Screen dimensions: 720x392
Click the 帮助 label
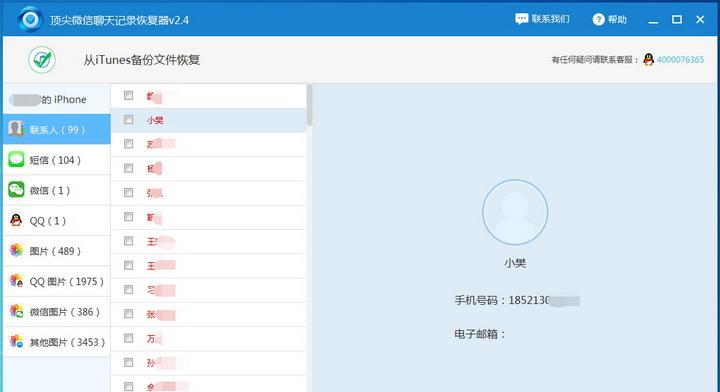tap(617, 19)
